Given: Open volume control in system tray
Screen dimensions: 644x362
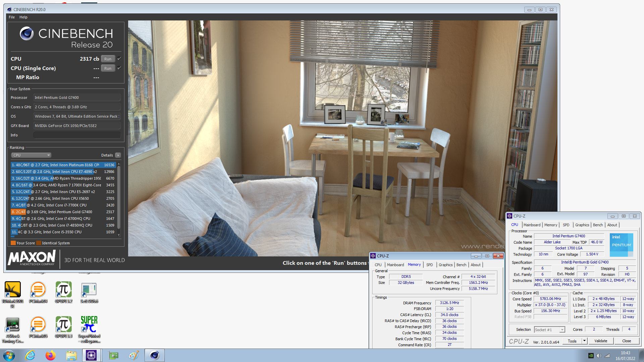Looking at the screenshot, I should tap(599, 356).
